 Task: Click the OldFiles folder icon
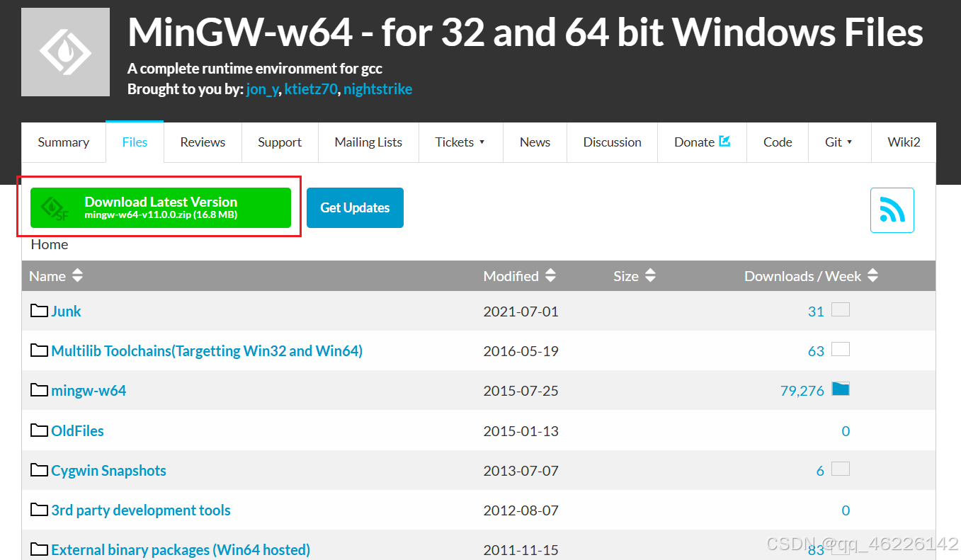click(39, 430)
